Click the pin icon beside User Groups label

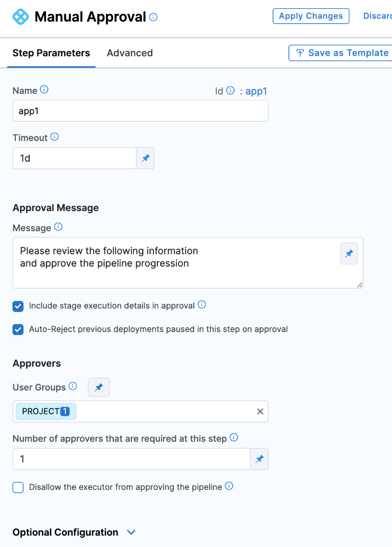99,387
